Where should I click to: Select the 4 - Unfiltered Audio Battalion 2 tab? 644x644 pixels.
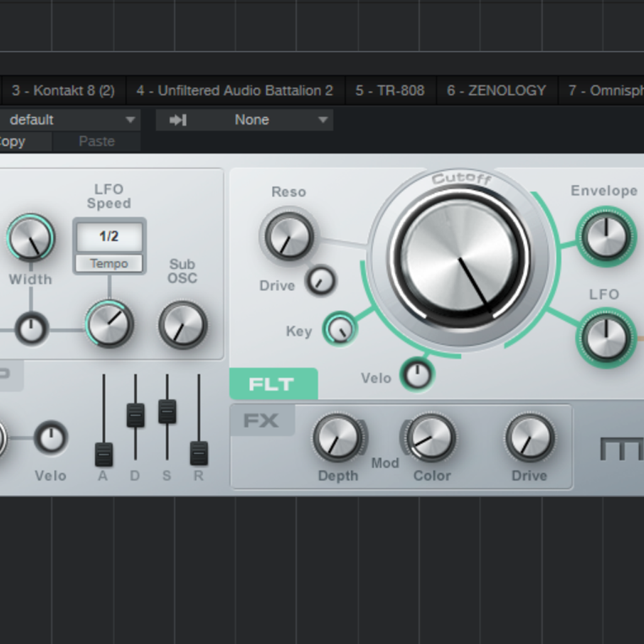[235, 91]
